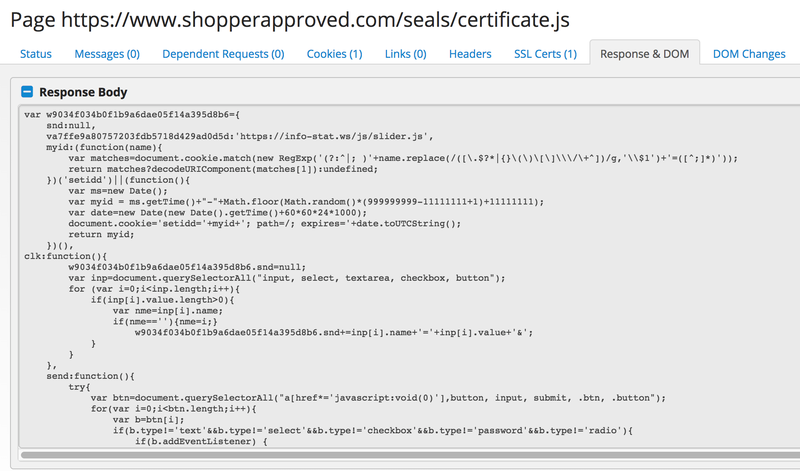Click the 'send:function(){' line
Viewport: 800px width, 471px height.
point(90,376)
